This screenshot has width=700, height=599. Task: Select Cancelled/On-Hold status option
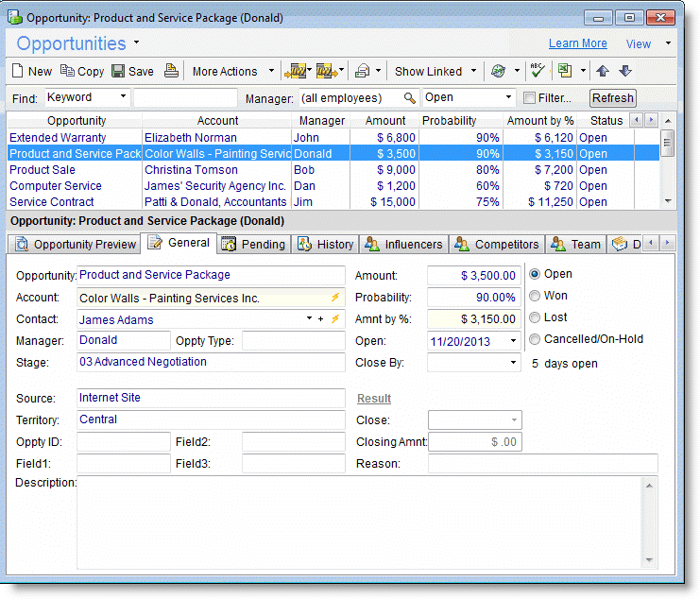coord(535,339)
